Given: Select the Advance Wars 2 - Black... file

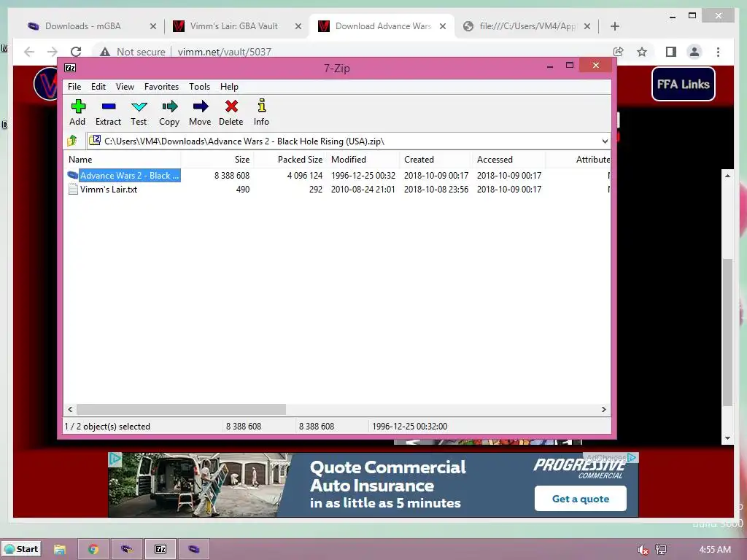Looking at the screenshot, I should pos(129,176).
